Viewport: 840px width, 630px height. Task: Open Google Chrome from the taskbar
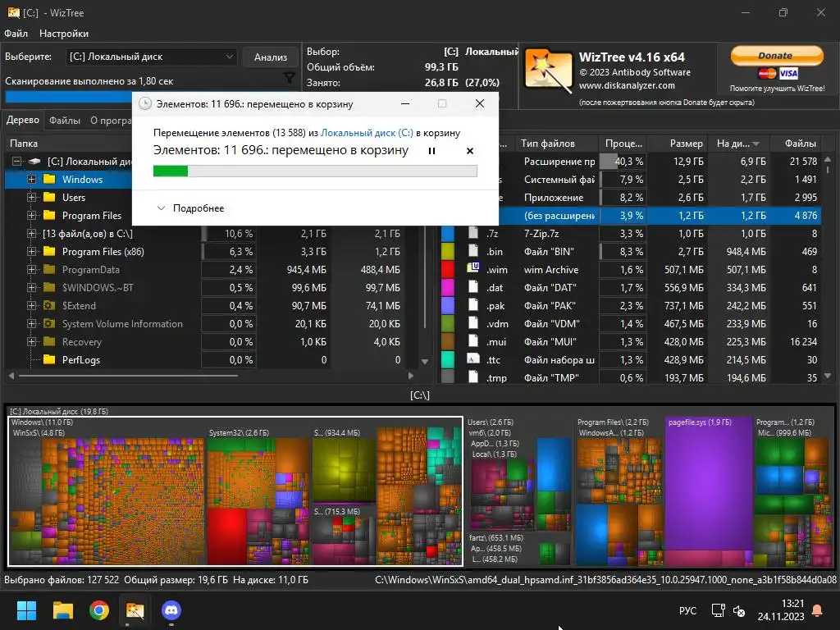(99, 610)
